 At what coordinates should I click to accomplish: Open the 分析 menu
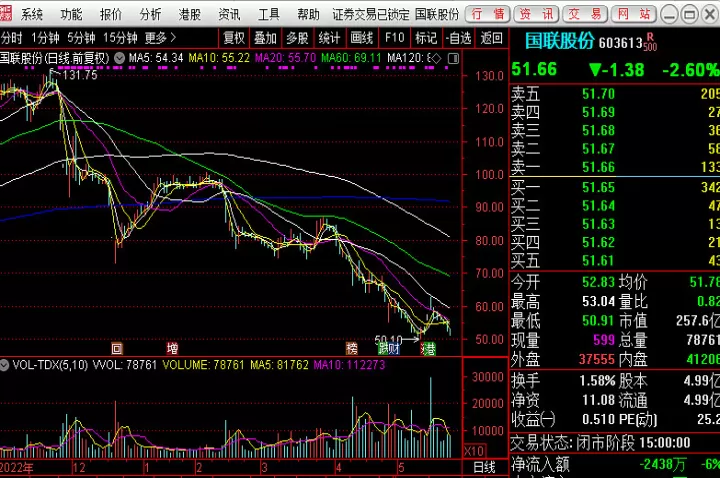tap(150, 15)
